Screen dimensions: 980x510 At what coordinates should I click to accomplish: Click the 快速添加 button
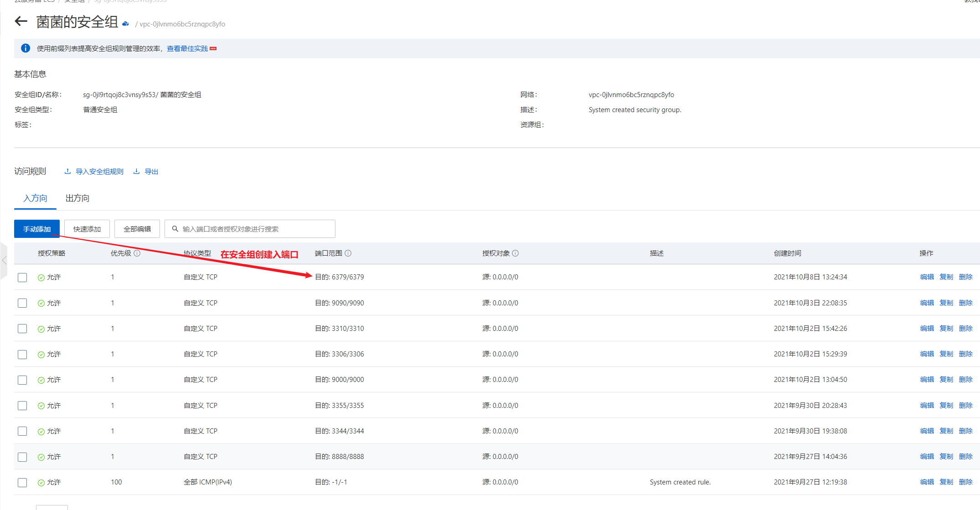87,229
